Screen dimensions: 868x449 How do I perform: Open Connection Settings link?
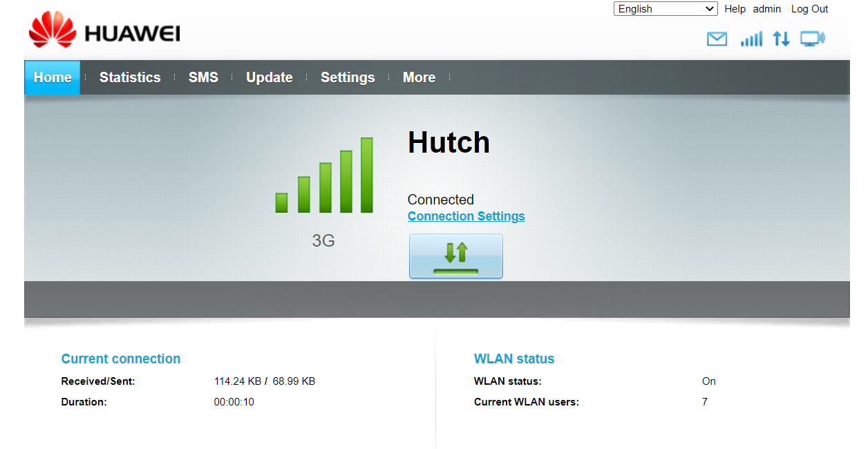click(466, 216)
